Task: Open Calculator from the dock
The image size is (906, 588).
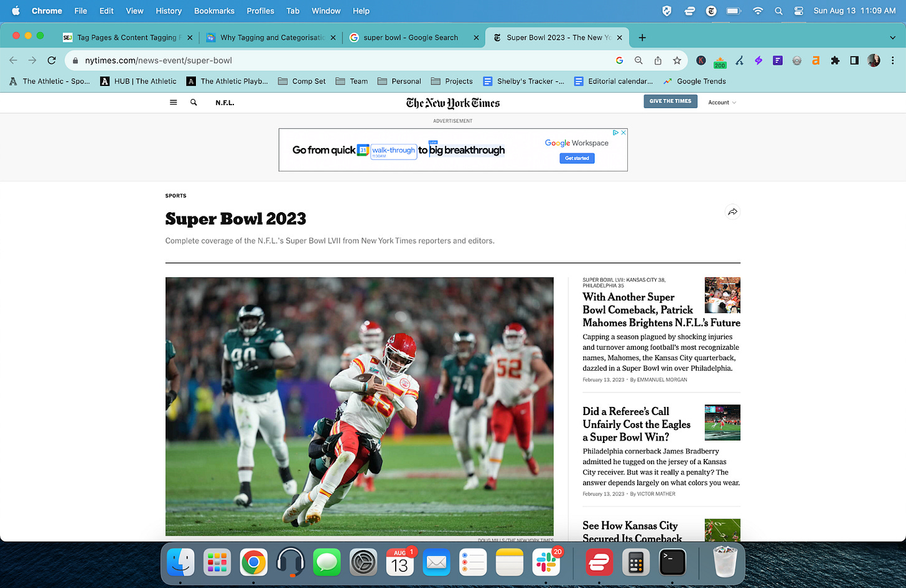Action: point(636,562)
